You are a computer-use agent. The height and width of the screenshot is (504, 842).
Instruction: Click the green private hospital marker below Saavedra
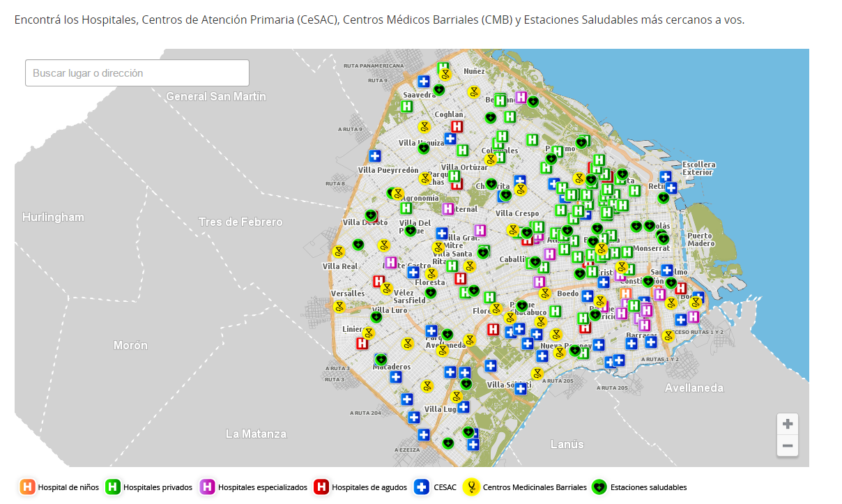pyautogui.click(x=407, y=107)
